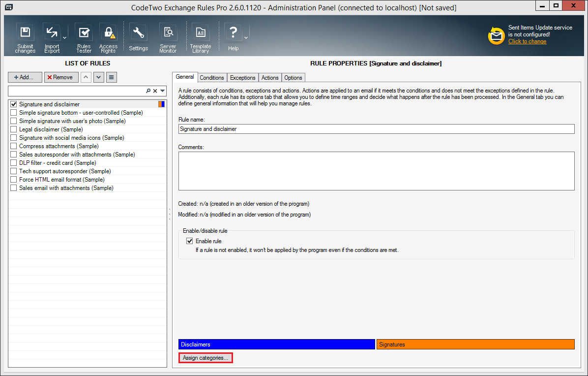Screen dimensions: 588x376
Task: Toggle the Enable rule checkbox
Action: (190, 241)
